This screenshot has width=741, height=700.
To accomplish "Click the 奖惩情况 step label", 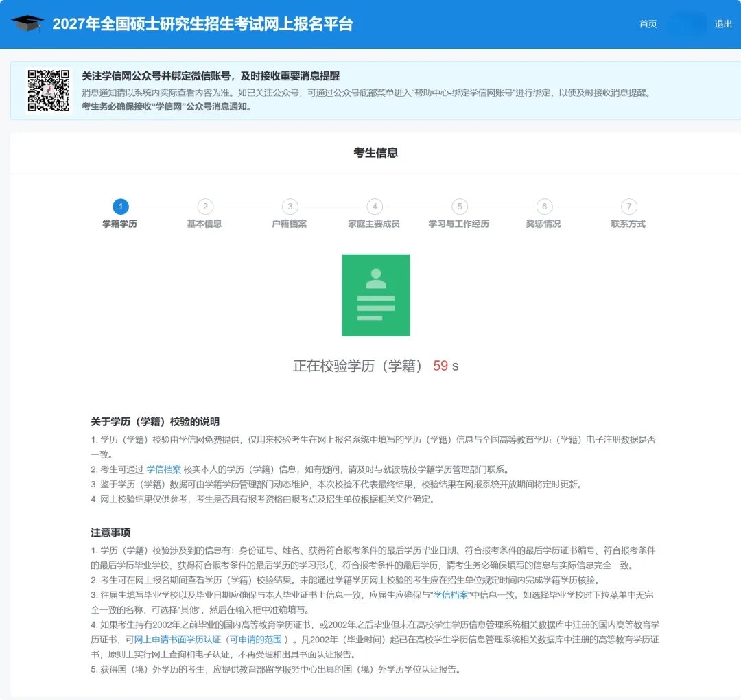I will tap(543, 224).
